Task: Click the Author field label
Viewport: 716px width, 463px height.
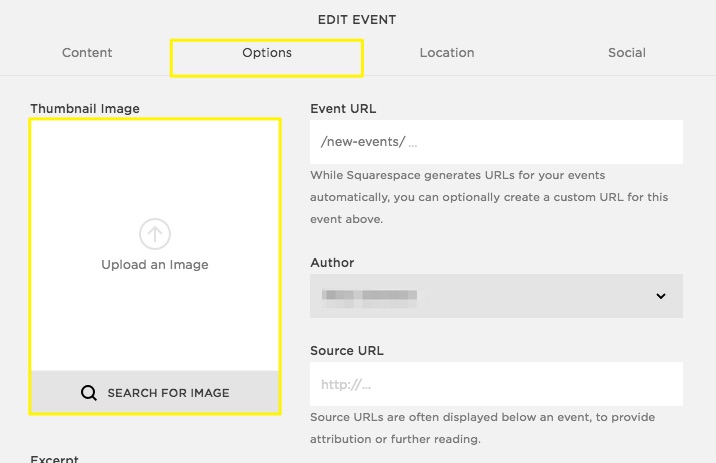Action: tap(332, 262)
